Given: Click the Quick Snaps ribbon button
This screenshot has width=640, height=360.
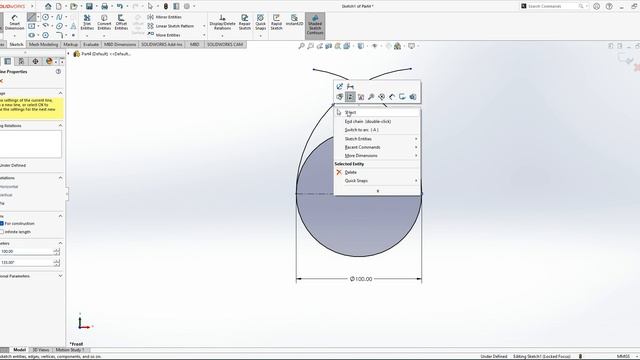Looking at the screenshot, I should [260, 22].
